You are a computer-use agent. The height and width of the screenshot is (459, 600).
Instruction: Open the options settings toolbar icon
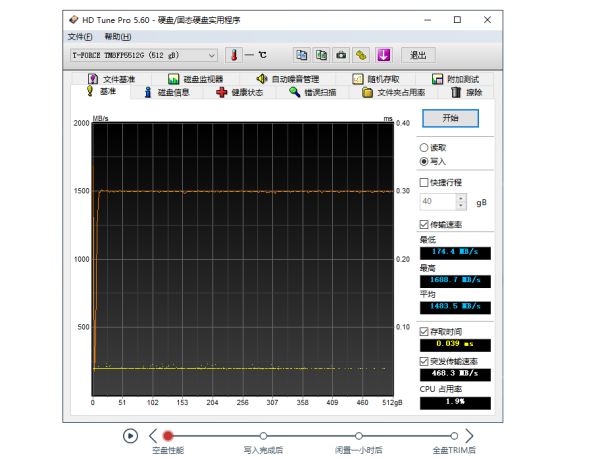point(361,55)
